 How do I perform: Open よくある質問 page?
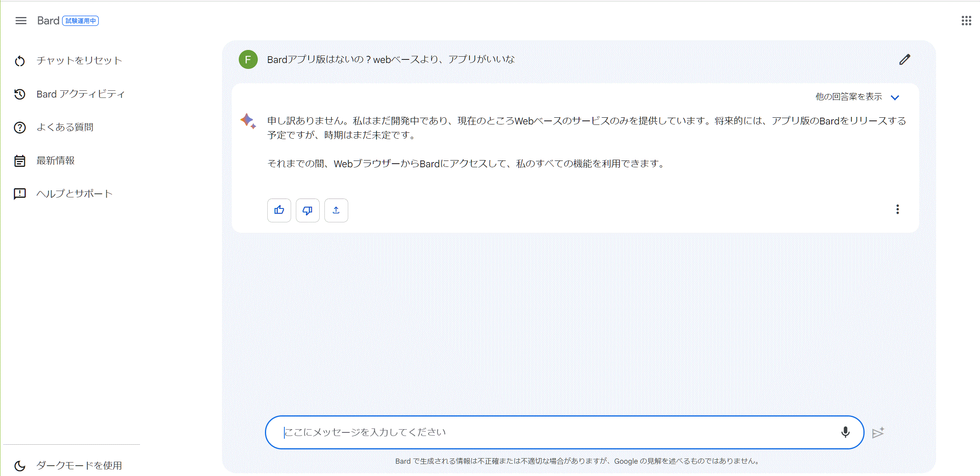(65, 127)
